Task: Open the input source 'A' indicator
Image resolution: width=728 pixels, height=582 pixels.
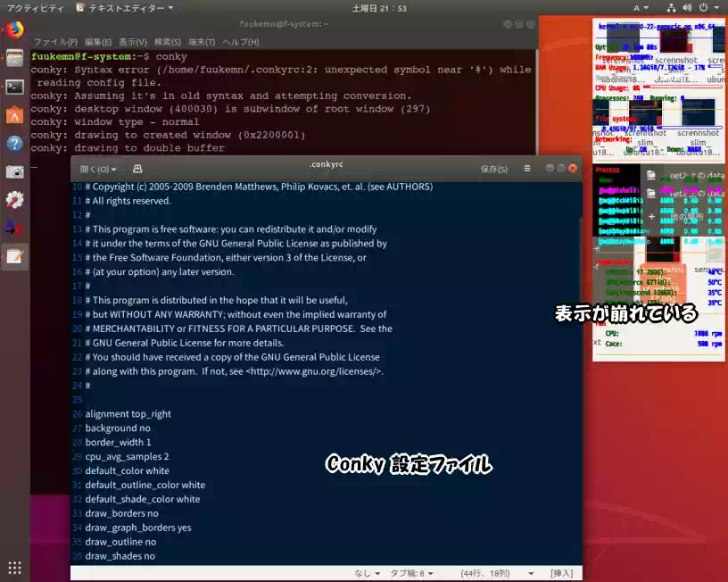Action: [641, 8]
